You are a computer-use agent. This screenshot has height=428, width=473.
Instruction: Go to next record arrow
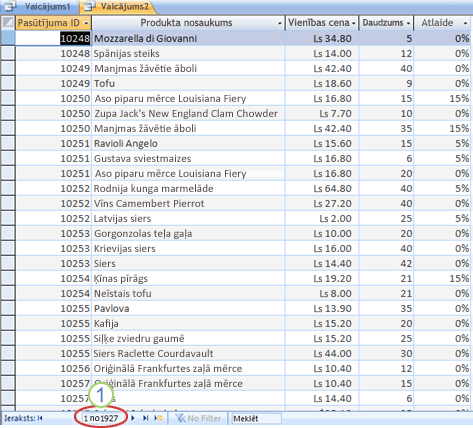pos(133,418)
